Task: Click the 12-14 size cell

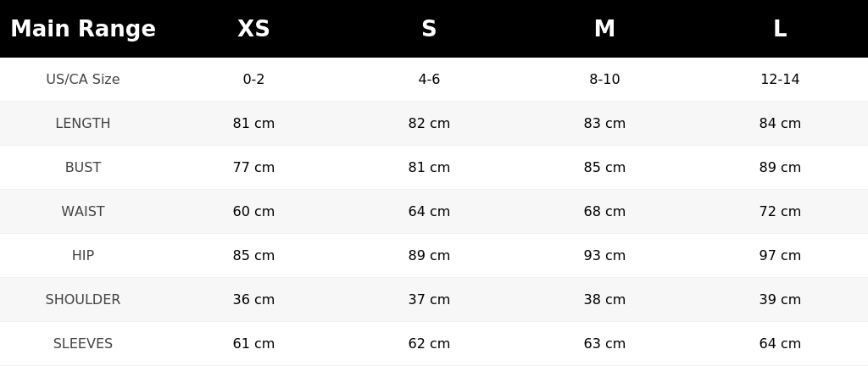Action: point(780,79)
